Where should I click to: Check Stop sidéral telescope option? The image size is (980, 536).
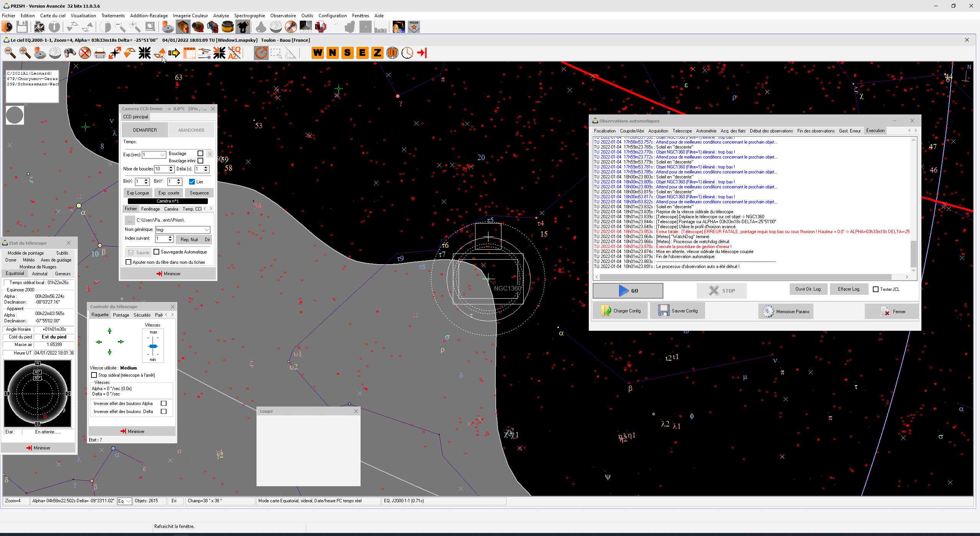(94, 375)
